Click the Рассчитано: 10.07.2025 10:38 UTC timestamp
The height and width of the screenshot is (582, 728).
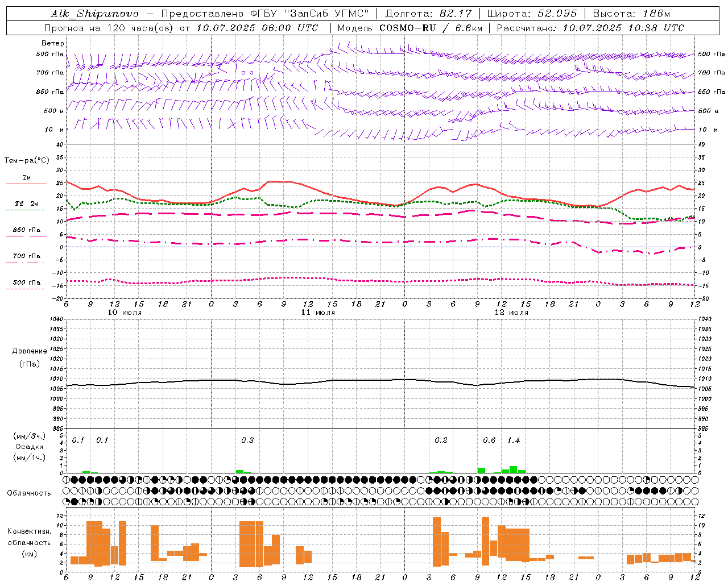591,28
